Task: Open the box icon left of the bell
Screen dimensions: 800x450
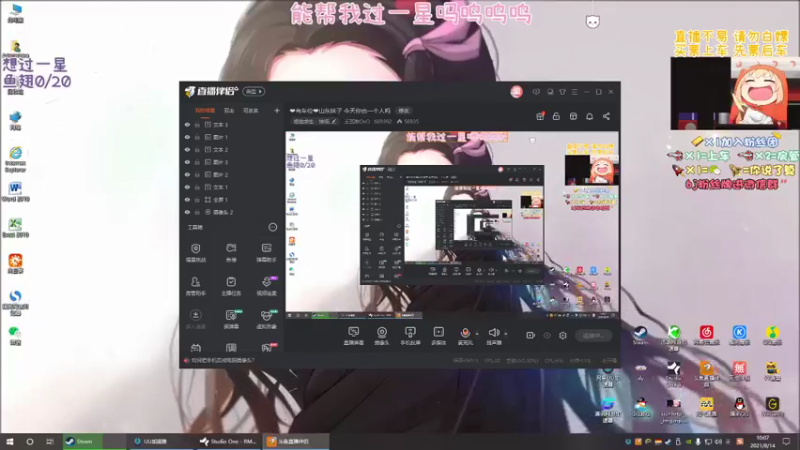Action: pos(573,116)
